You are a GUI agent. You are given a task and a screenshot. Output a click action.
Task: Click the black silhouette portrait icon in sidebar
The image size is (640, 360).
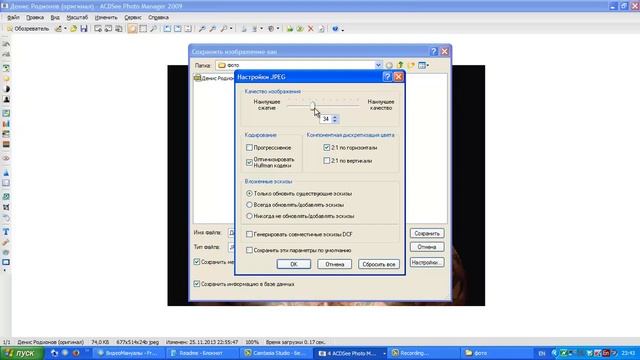tap(6, 100)
